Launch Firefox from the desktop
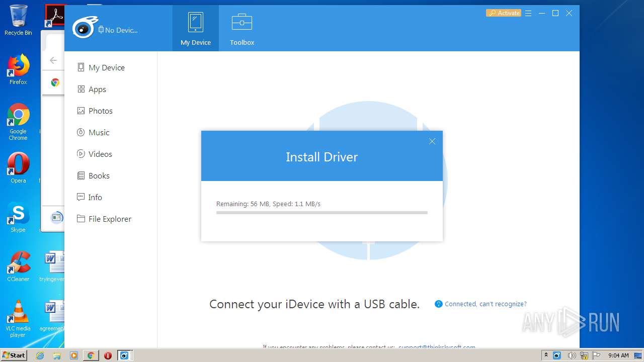644x362 pixels. (x=18, y=69)
